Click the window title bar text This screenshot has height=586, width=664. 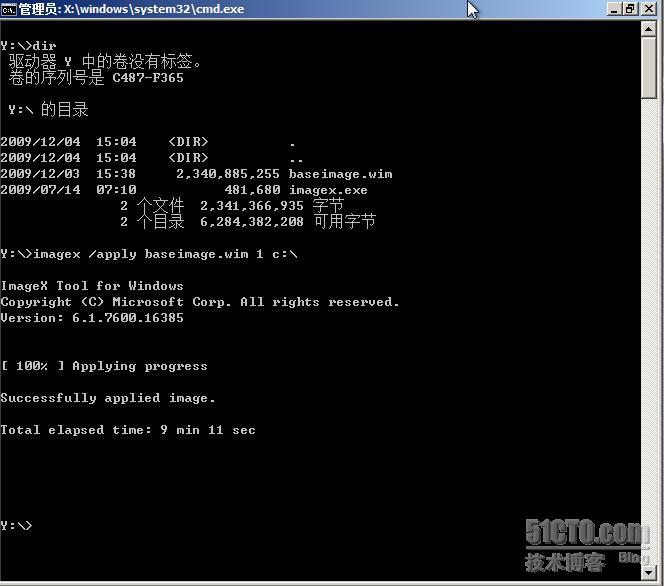(x=132, y=9)
